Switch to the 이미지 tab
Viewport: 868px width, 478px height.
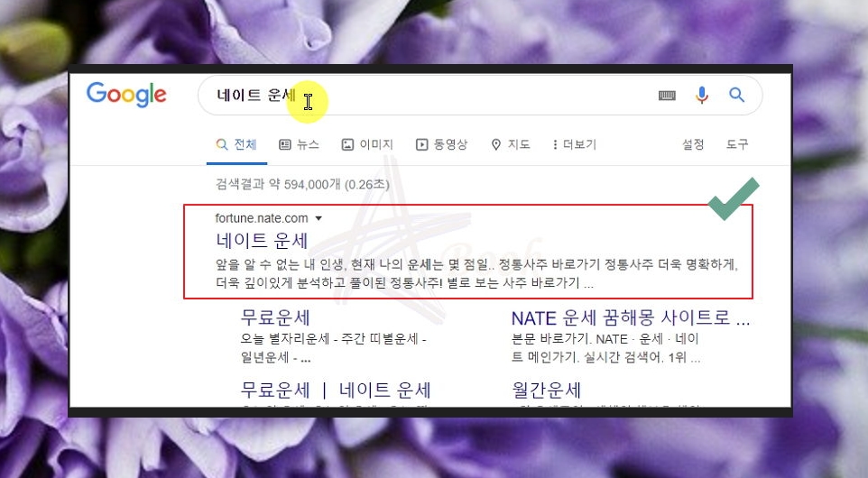click(367, 144)
